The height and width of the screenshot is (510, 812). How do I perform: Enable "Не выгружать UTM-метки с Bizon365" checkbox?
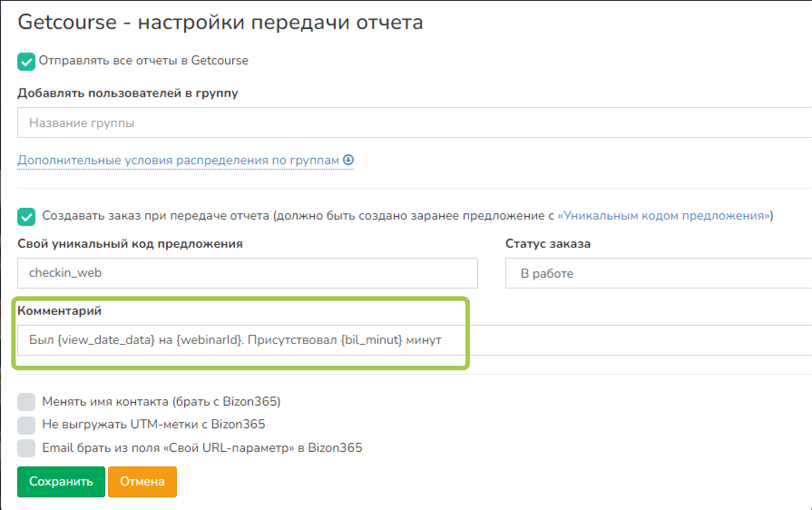[x=26, y=425]
